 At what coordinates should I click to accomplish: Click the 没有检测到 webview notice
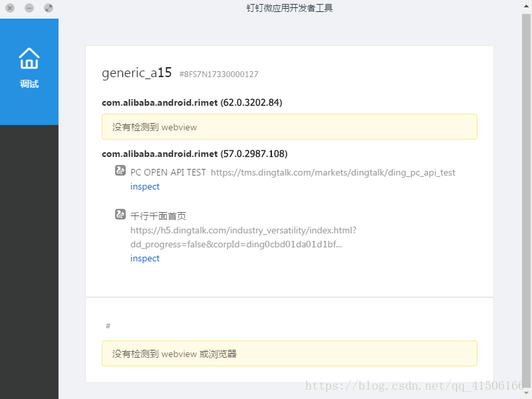(x=289, y=127)
